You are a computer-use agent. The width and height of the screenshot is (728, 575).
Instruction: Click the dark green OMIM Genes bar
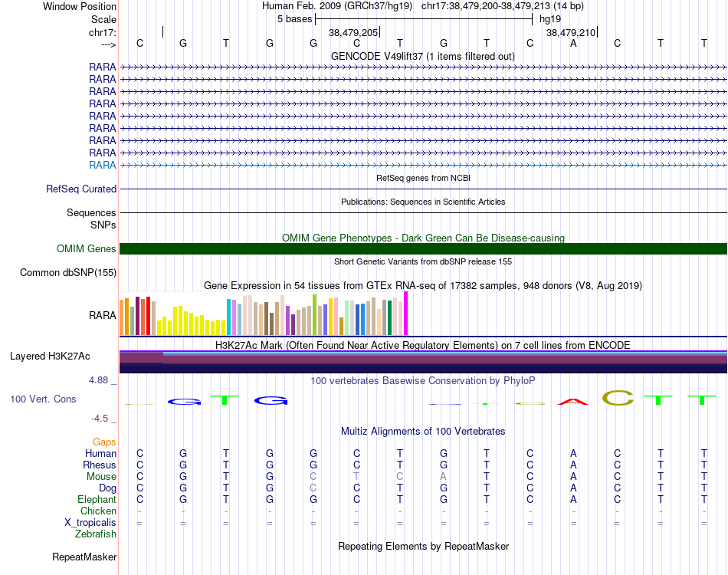pos(424,248)
